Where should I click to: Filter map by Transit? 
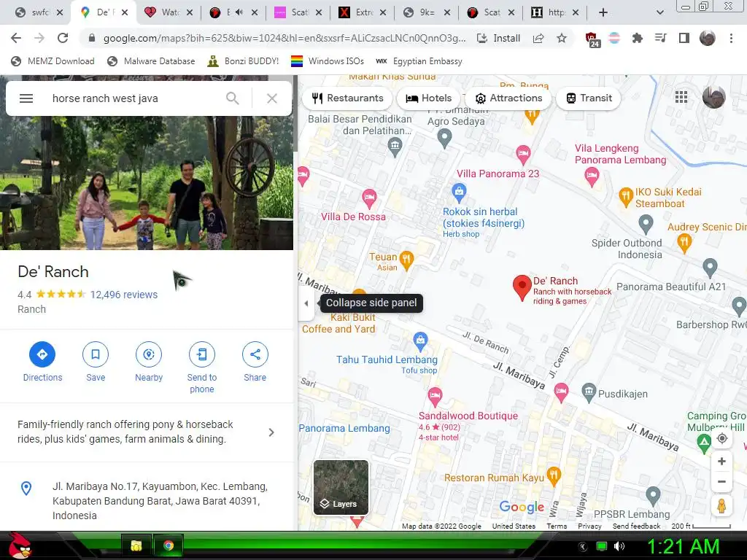pos(589,98)
